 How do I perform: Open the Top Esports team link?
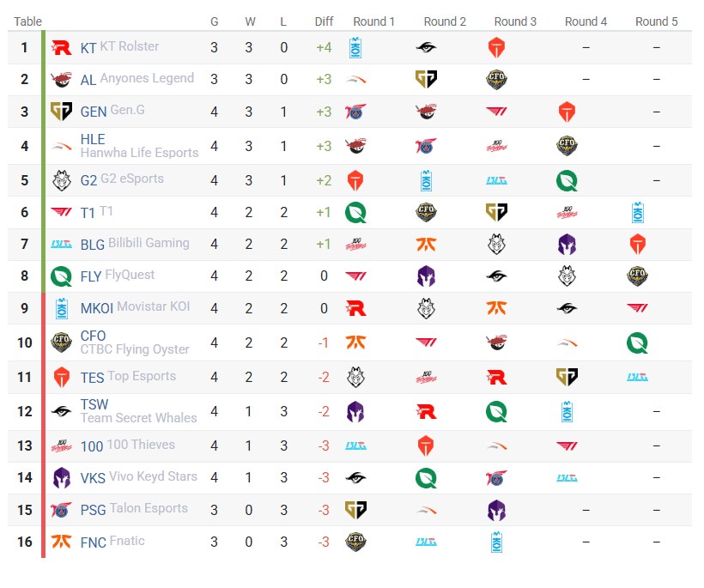pos(142,377)
